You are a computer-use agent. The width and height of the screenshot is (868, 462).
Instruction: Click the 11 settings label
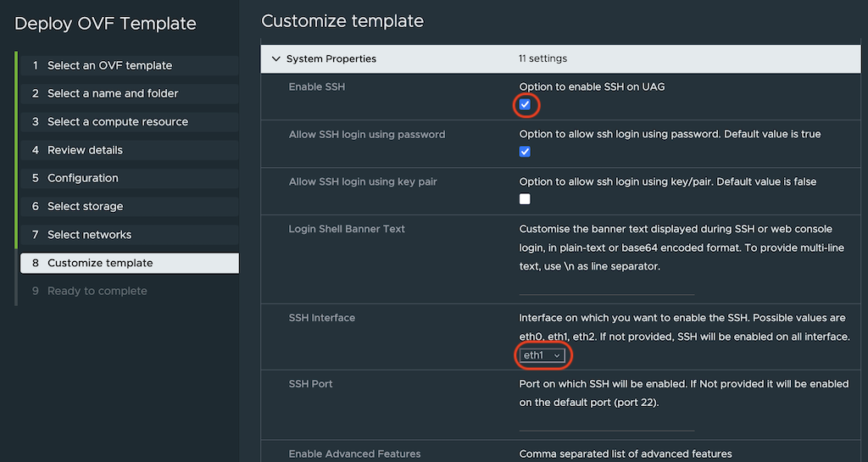[x=542, y=59]
